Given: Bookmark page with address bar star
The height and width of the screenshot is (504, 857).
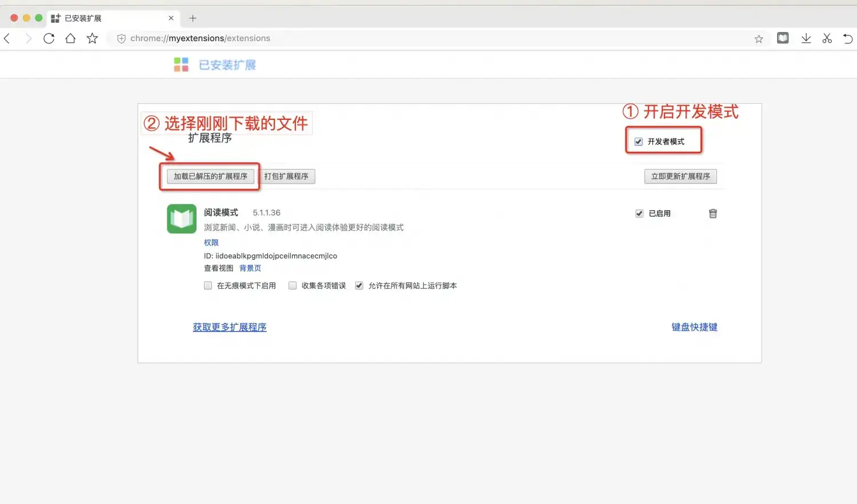Looking at the screenshot, I should point(759,39).
